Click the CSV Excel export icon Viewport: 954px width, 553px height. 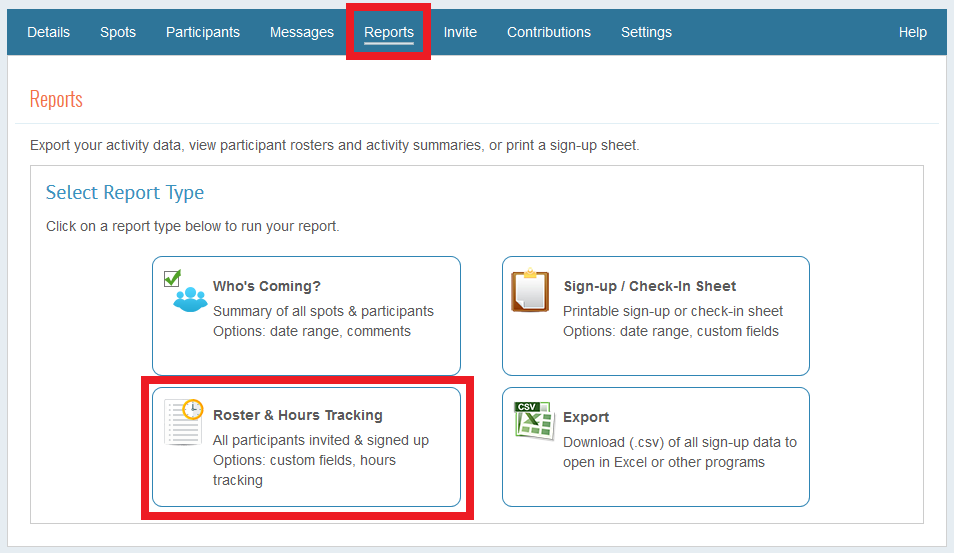pos(531,421)
